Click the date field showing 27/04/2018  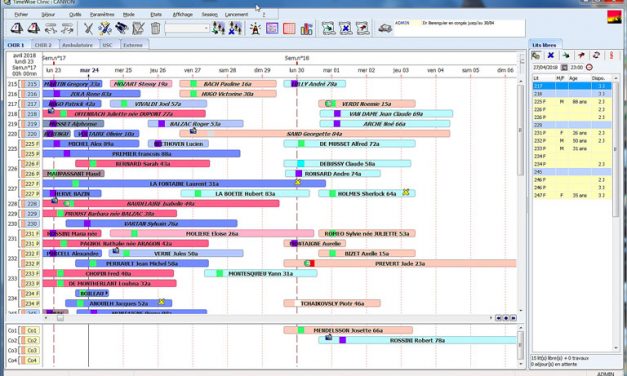546,67
